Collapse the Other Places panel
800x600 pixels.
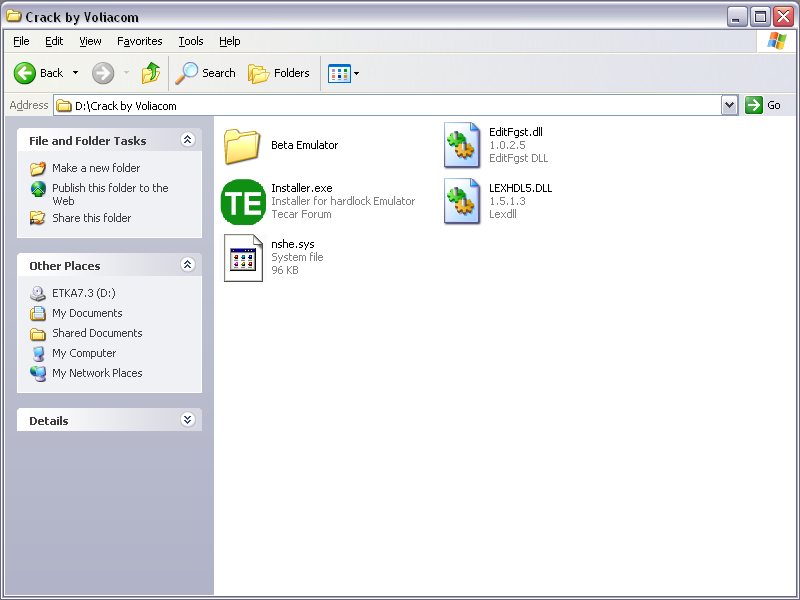(187, 265)
